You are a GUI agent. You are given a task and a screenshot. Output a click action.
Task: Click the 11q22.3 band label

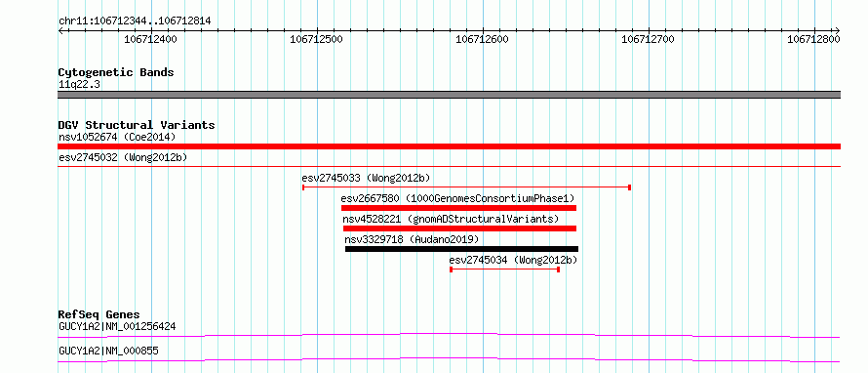click(x=79, y=85)
